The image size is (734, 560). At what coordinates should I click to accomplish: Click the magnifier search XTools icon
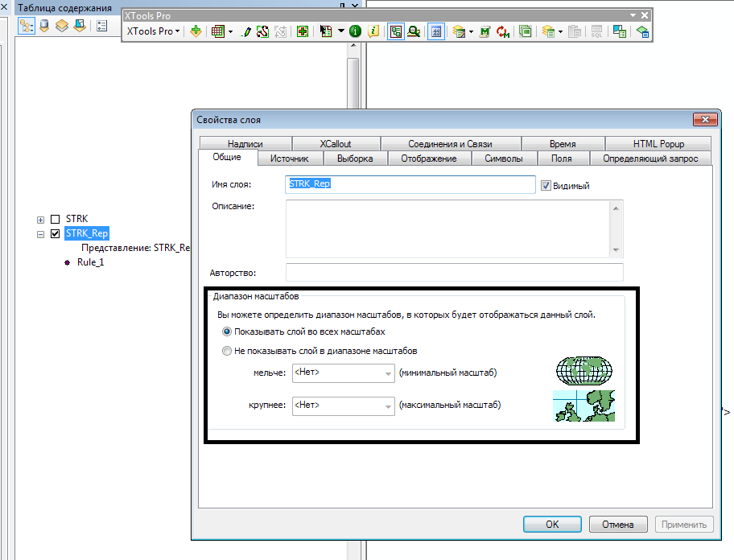pyautogui.click(x=414, y=31)
